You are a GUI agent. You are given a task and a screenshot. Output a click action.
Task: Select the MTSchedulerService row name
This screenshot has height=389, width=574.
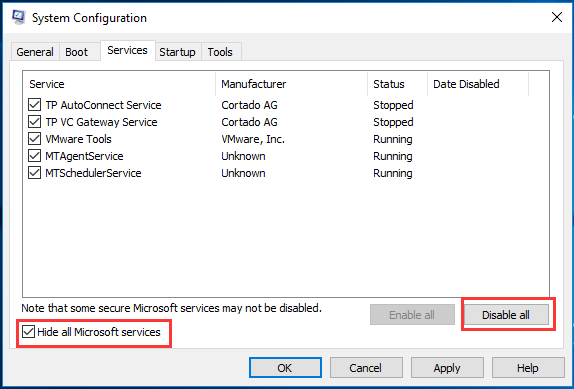[x=93, y=173]
